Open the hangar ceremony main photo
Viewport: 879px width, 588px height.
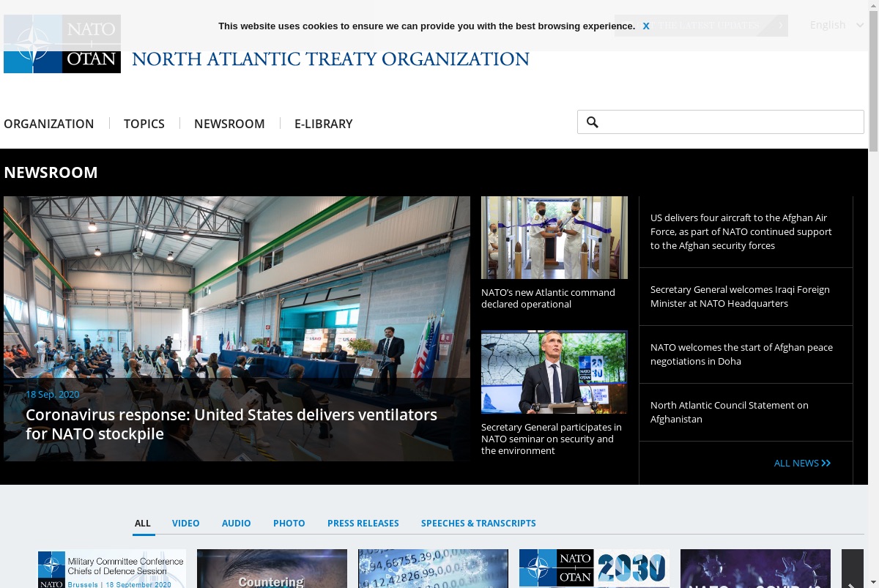click(x=237, y=329)
